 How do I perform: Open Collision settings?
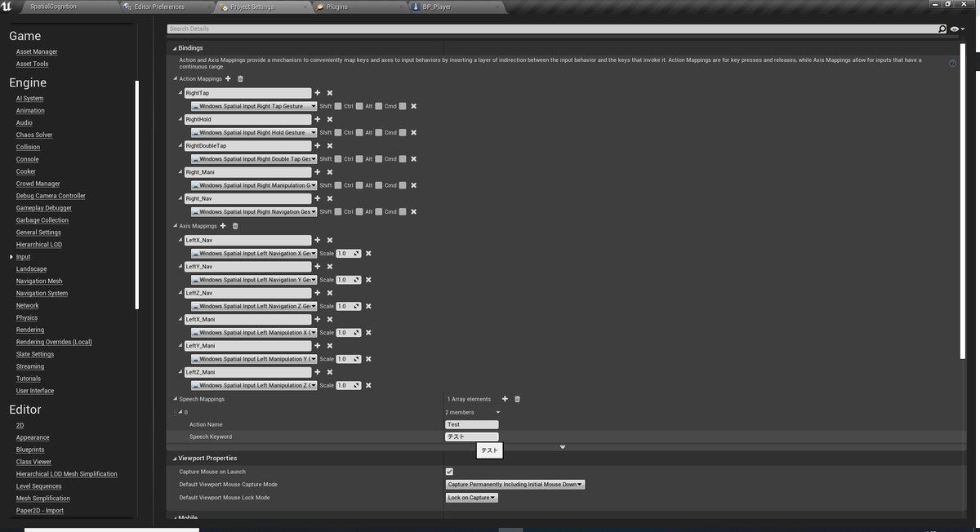28,148
